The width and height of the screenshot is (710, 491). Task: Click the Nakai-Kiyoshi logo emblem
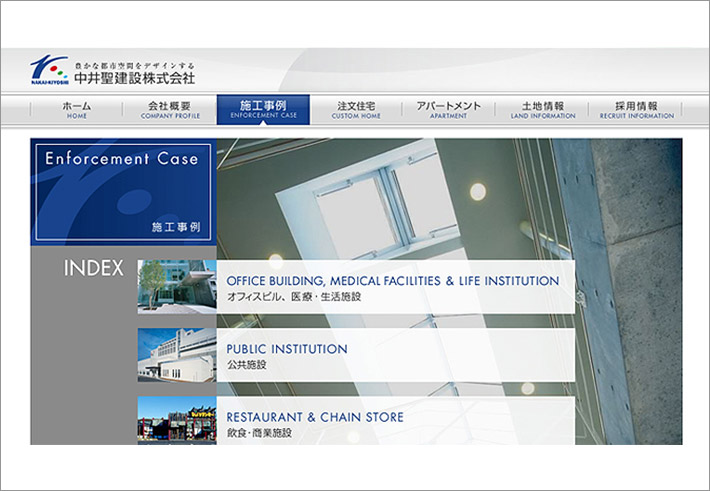[47, 72]
